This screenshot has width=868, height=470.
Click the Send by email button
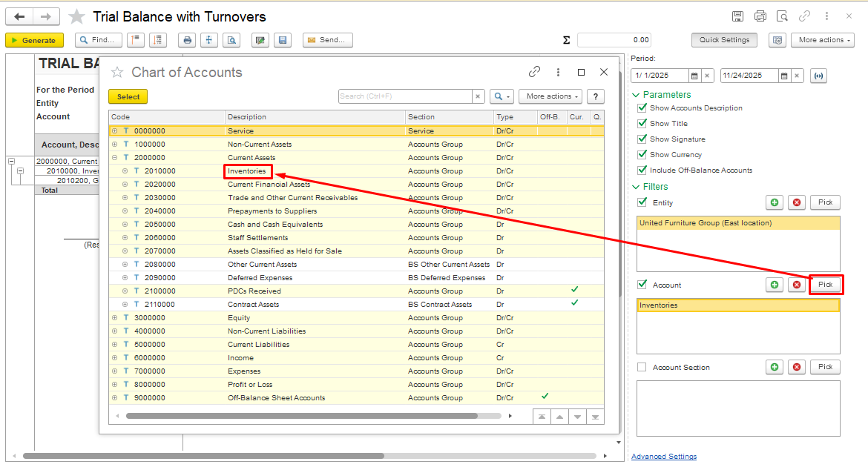click(x=327, y=40)
